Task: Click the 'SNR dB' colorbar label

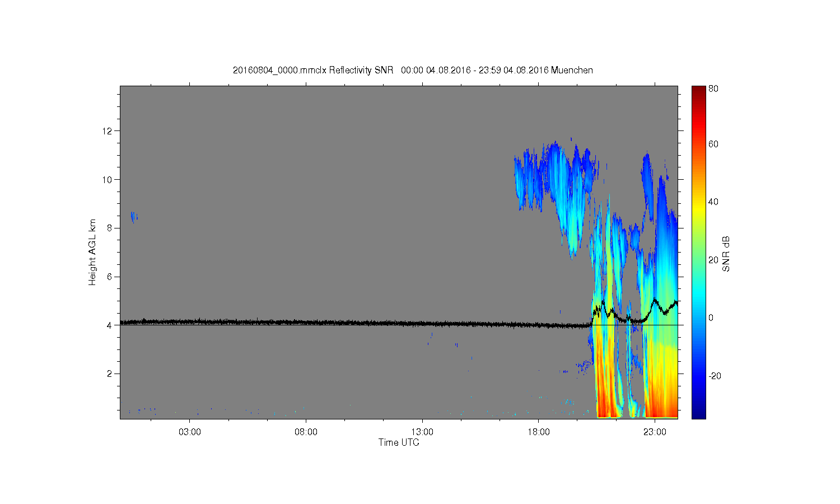Action: click(x=726, y=254)
